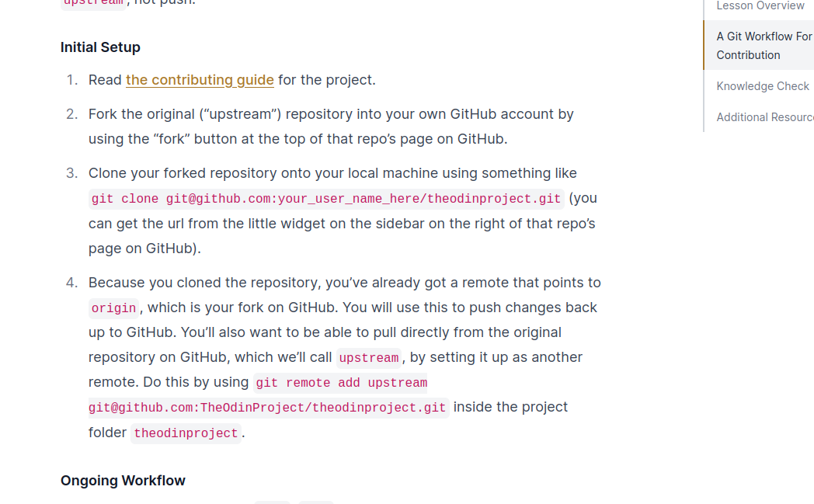
Task: Select the git remote add upstream command
Action: tap(339, 383)
